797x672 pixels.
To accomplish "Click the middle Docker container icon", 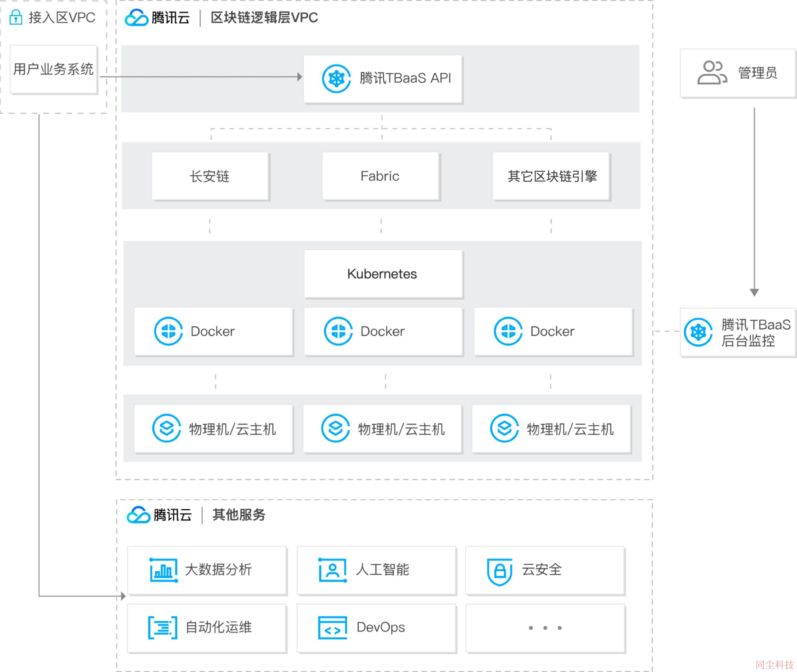I will (338, 331).
